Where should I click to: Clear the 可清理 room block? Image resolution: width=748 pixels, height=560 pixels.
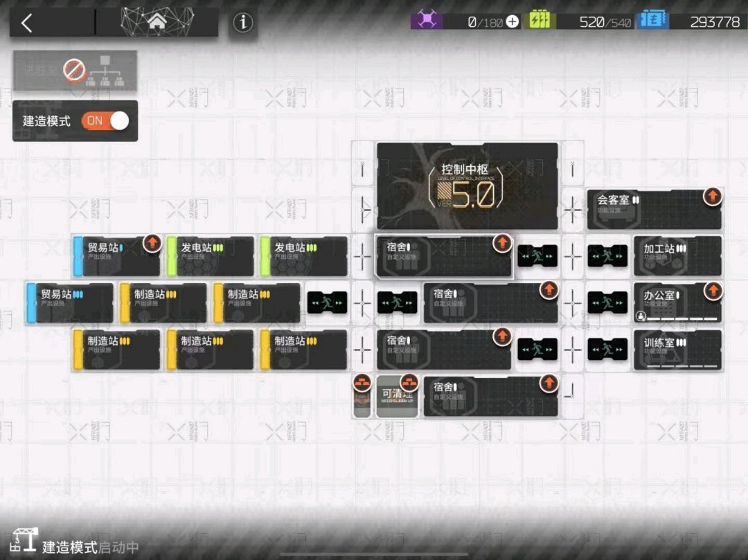(397, 397)
